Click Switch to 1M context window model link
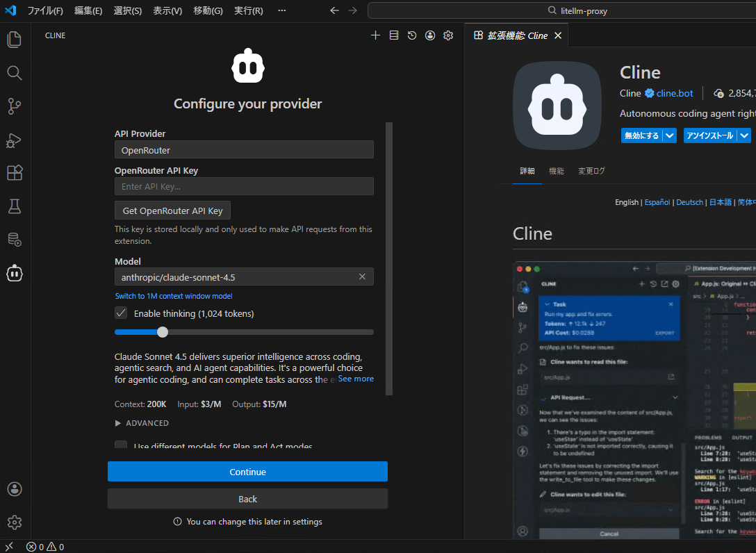The image size is (756, 553). coord(174,296)
